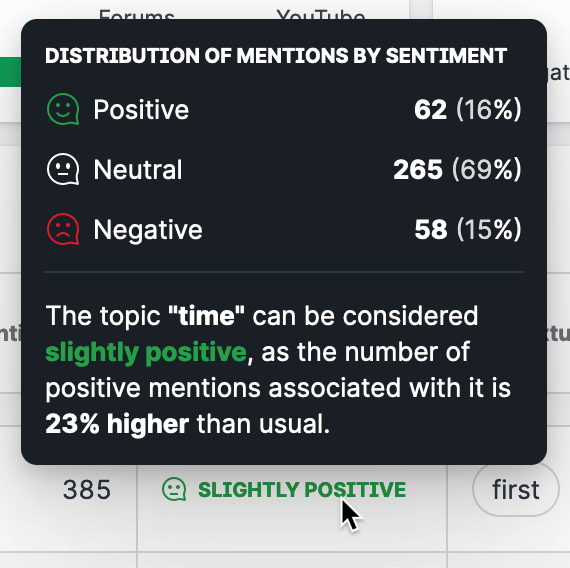The image size is (570, 568).
Task: Click the "23% higher" bold text
Action: pos(117,424)
